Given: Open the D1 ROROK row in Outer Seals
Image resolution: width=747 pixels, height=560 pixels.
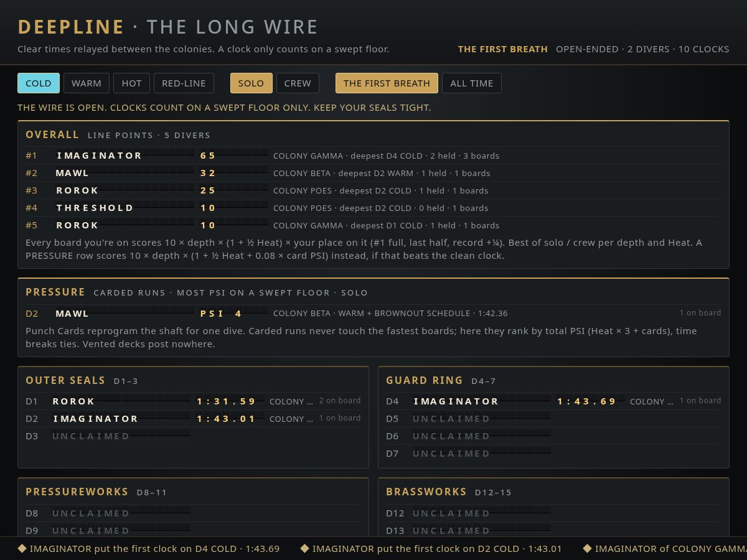Looking at the screenshot, I should coord(193,401).
